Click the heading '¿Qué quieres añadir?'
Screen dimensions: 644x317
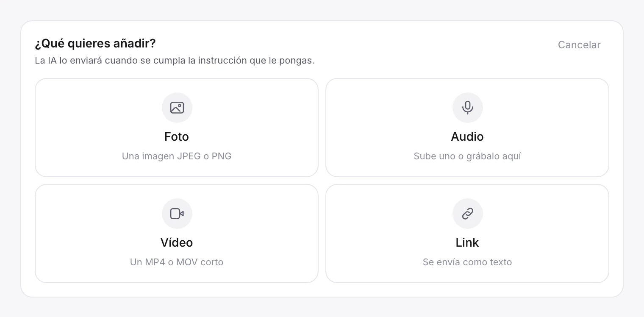(95, 43)
